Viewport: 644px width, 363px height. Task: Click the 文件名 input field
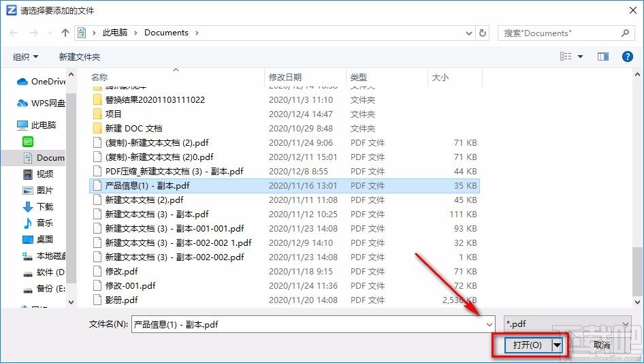click(x=313, y=324)
